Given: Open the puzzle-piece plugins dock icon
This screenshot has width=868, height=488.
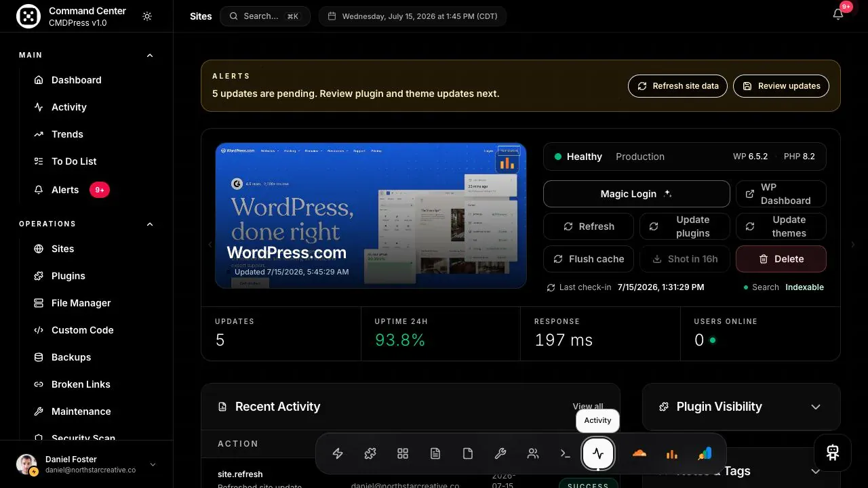Looking at the screenshot, I should coord(370,454).
